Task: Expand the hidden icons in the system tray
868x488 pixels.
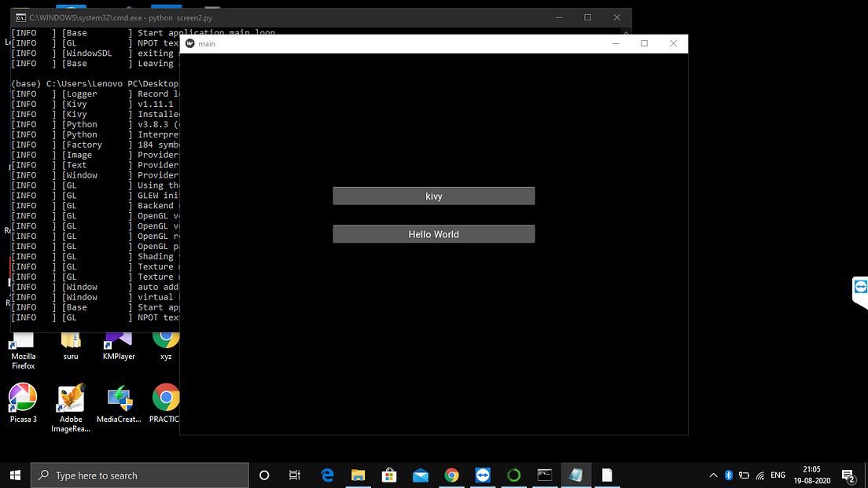Action: point(712,475)
